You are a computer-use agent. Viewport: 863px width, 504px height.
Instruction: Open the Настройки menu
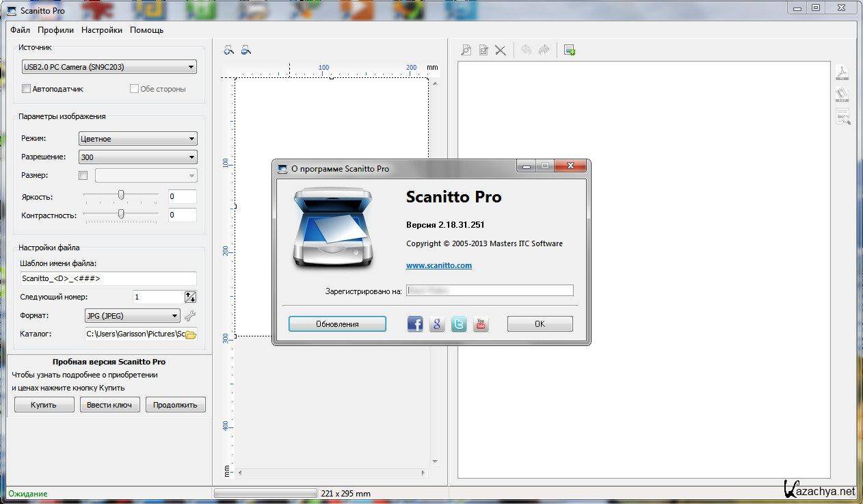point(102,30)
